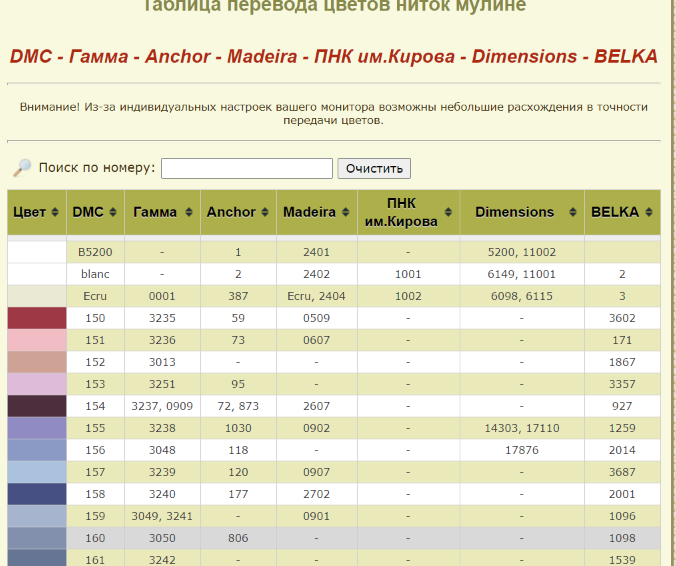
Task: Click Madeira cell '2401'
Action: pyautogui.click(x=316, y=252)
